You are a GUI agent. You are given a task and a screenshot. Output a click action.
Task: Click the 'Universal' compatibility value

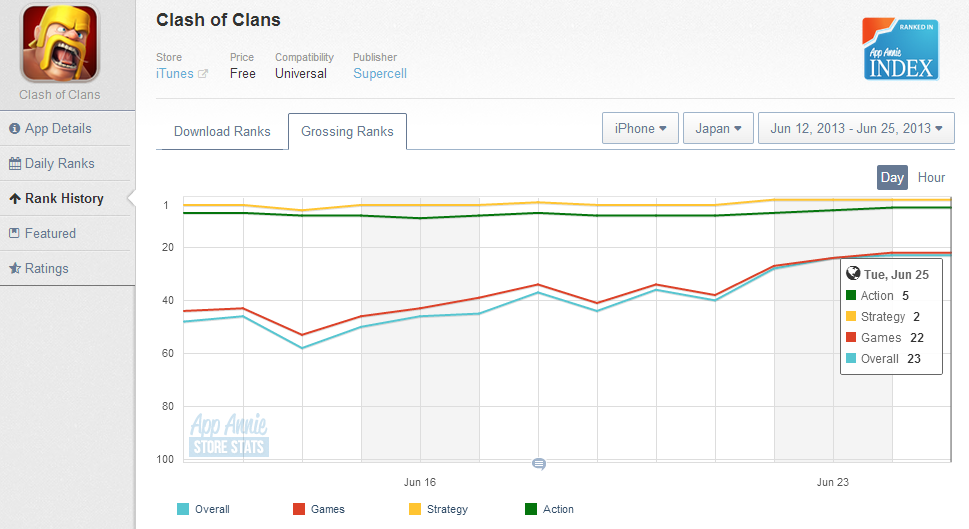click(x=301, y=74)
